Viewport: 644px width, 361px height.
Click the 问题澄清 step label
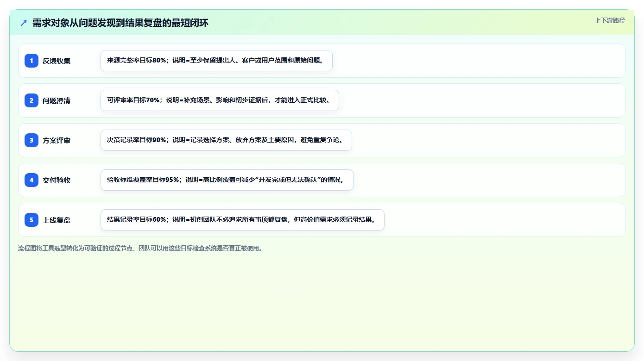pyautogui.click(x=57, y=100)
